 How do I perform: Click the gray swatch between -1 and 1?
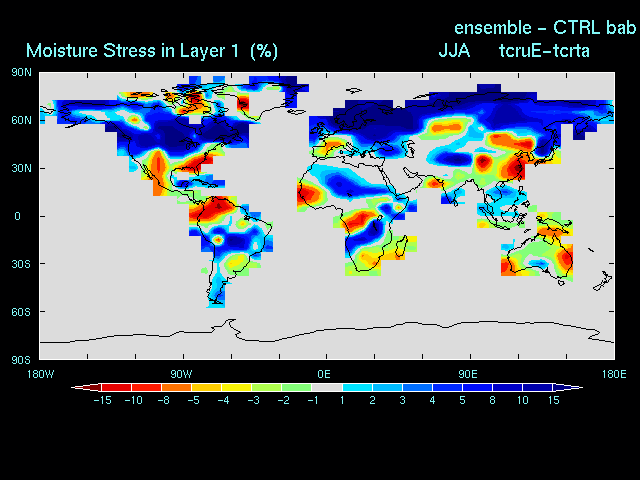tap(326, 386)
